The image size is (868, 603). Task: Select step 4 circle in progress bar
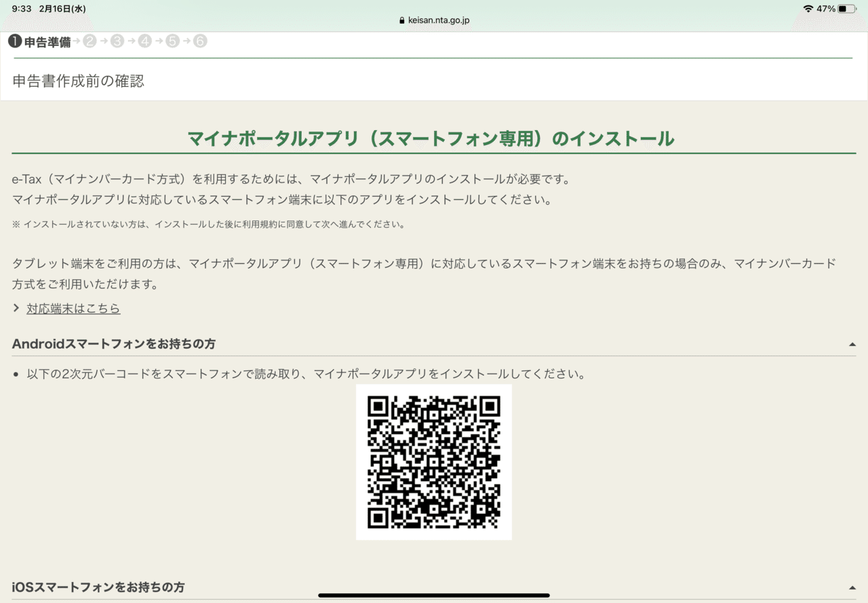(145, 41)
